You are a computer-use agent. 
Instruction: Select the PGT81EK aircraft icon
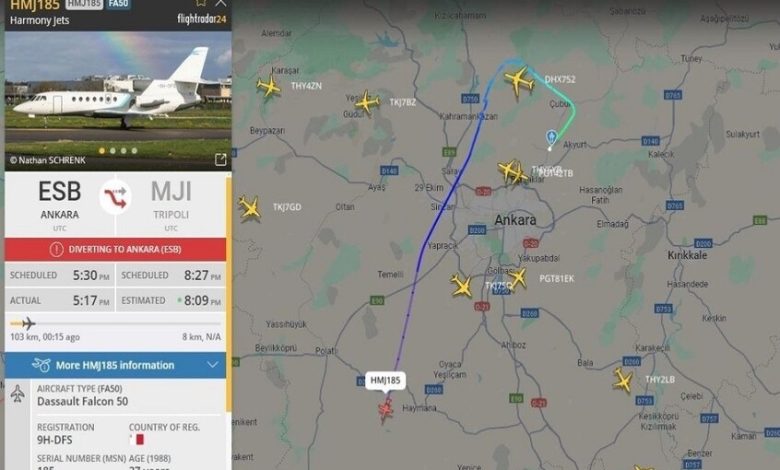(518, 278)
